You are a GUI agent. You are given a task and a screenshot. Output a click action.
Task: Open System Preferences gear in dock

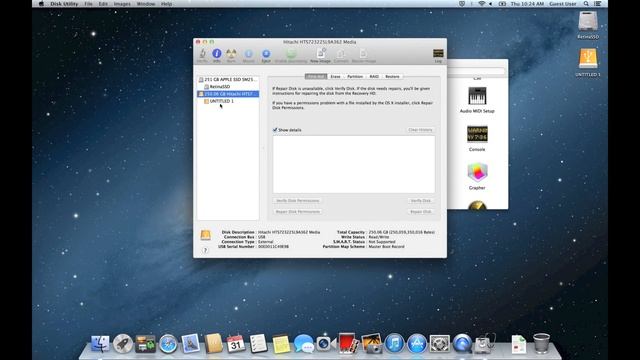point(440,344)
